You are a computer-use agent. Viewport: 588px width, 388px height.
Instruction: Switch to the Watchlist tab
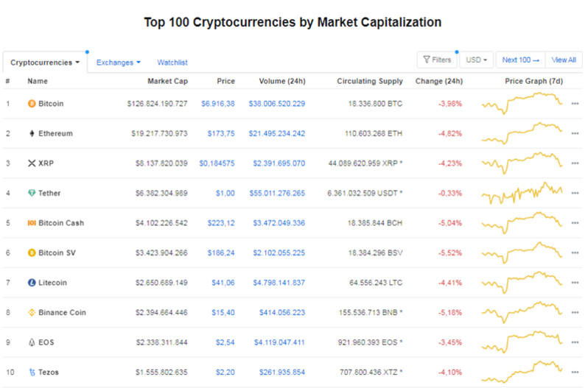tap(172, 63)
